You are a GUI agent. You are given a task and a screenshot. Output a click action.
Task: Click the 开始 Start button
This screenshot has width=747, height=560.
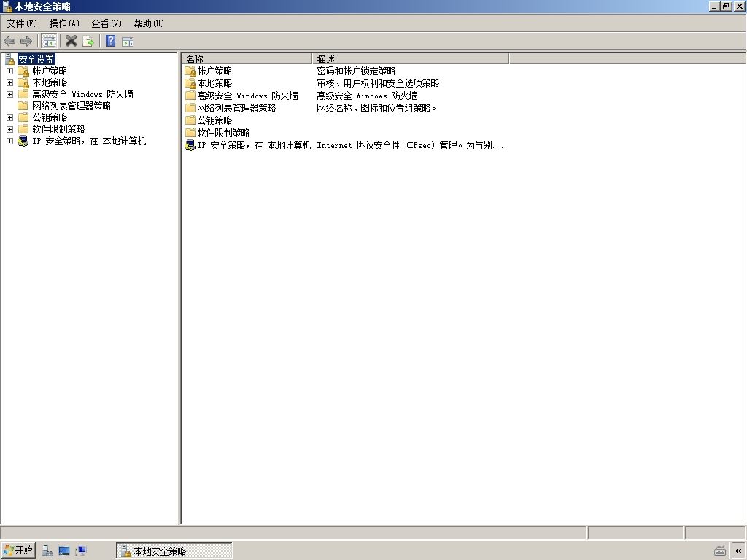pyautogui.click(x=18, y=551)
